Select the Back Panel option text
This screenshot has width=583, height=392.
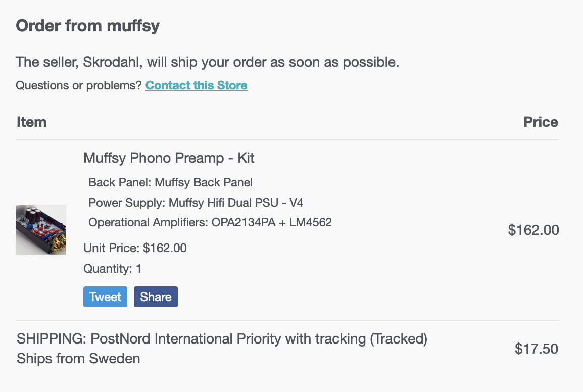pyautogui.click(x=171, y=182)
